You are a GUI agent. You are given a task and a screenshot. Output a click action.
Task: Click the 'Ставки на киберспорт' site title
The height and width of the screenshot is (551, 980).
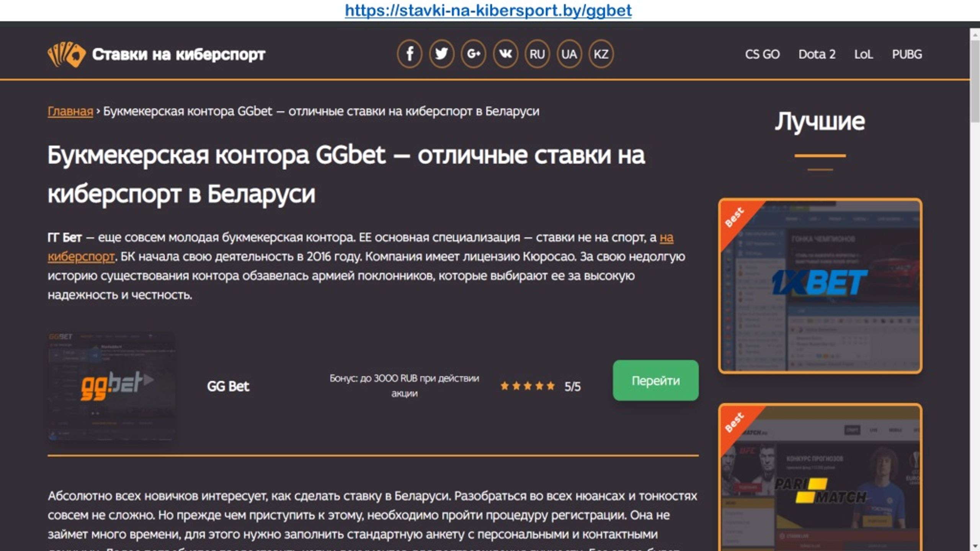(178, 54)
